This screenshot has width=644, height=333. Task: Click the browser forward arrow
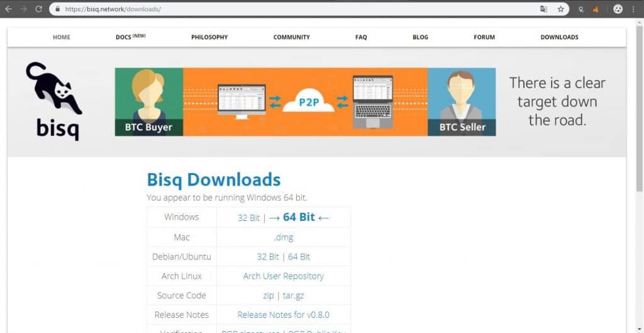point(23,9)
